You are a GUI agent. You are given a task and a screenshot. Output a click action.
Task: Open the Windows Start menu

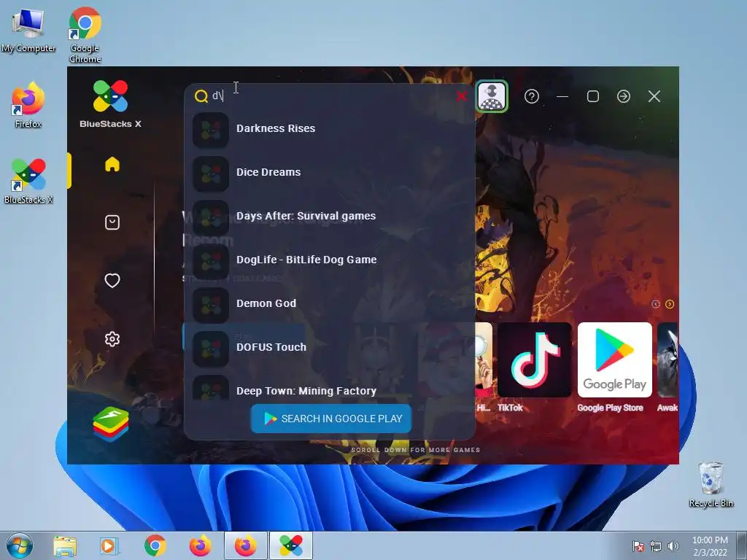tap(19, 545)
